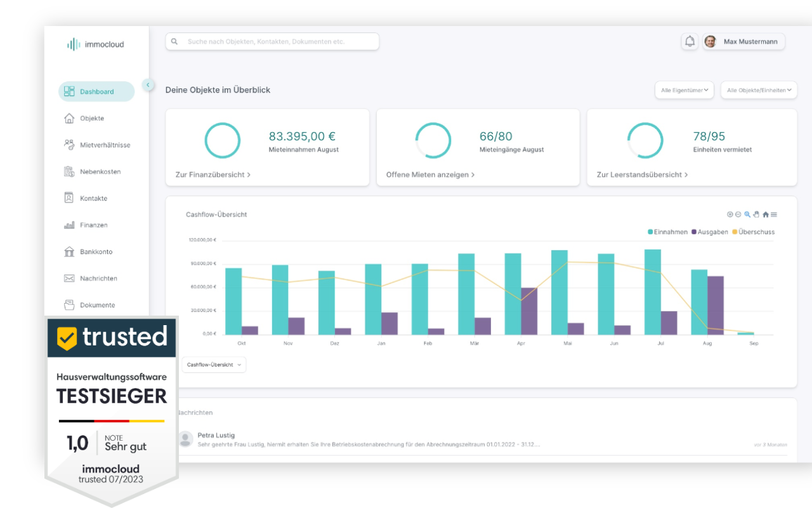Click the house icon next to Objekte
Screen dimensions: 812x508
pos(70,118)
